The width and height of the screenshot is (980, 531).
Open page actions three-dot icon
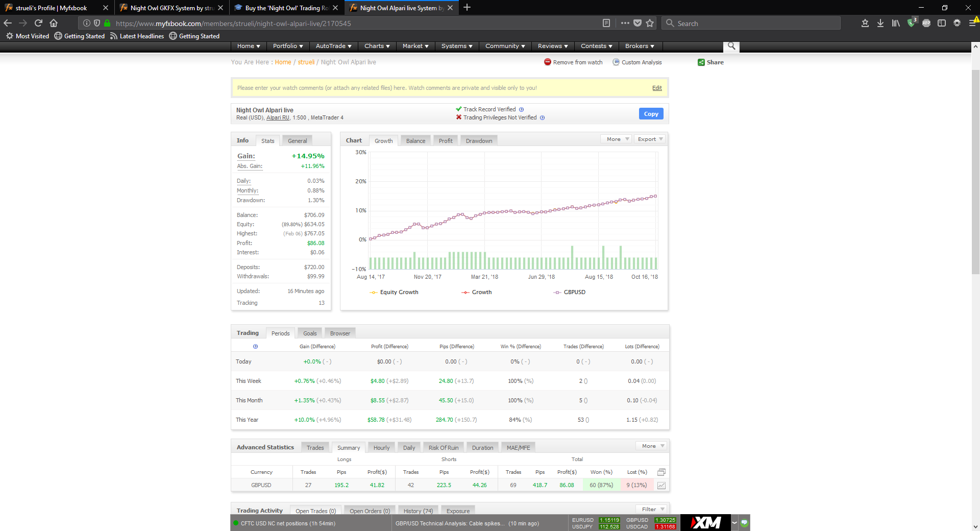coord(625,23)
